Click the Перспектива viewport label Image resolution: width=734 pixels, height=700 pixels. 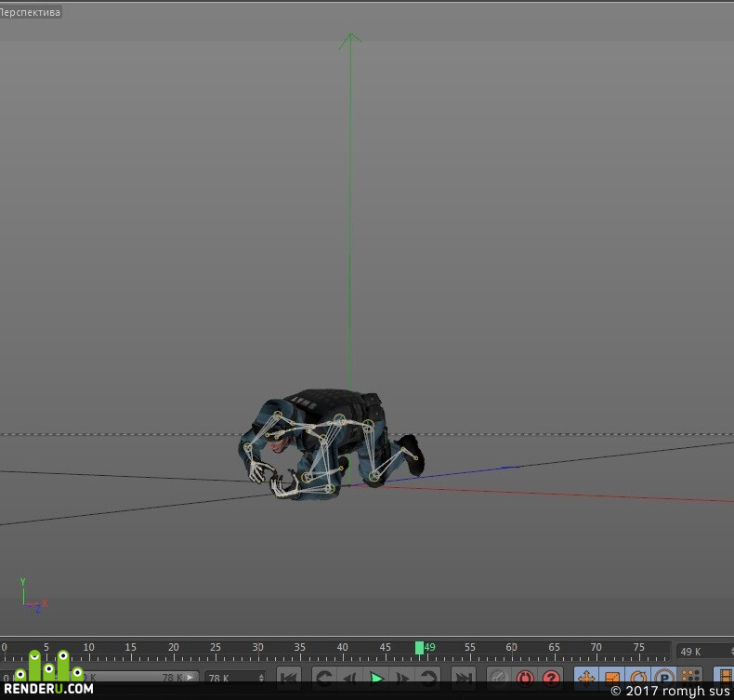tap(31, 12)
